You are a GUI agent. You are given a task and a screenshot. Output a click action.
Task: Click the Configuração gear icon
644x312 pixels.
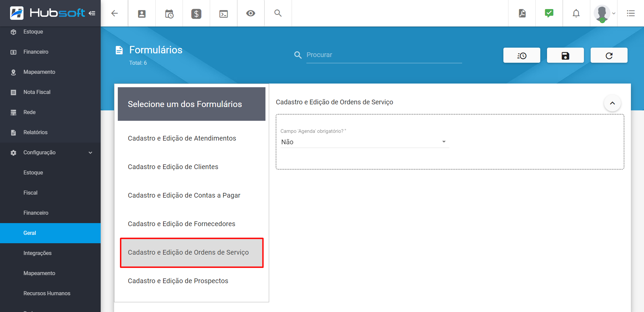pyautogui.click(x=13, y=153)
